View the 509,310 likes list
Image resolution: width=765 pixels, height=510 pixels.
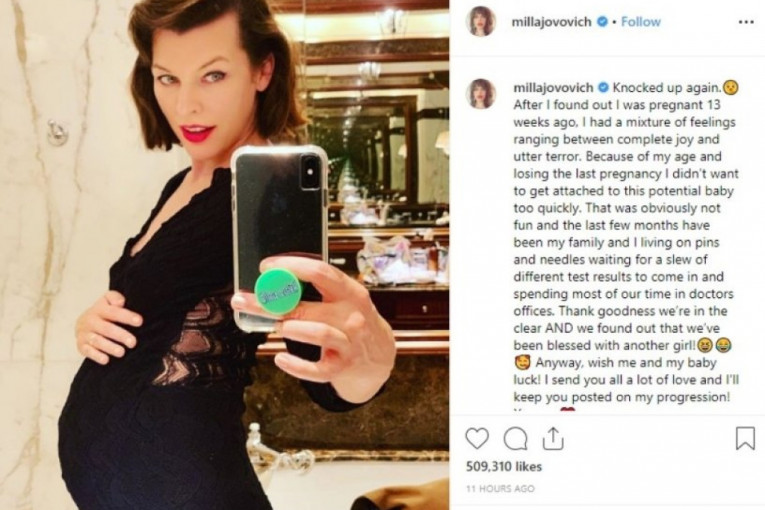503,467
